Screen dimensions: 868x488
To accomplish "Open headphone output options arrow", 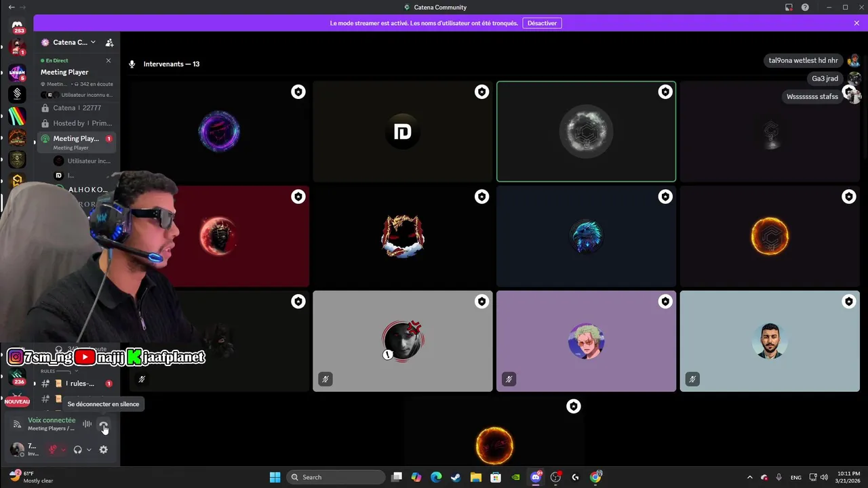I will [x=88, y=449].
